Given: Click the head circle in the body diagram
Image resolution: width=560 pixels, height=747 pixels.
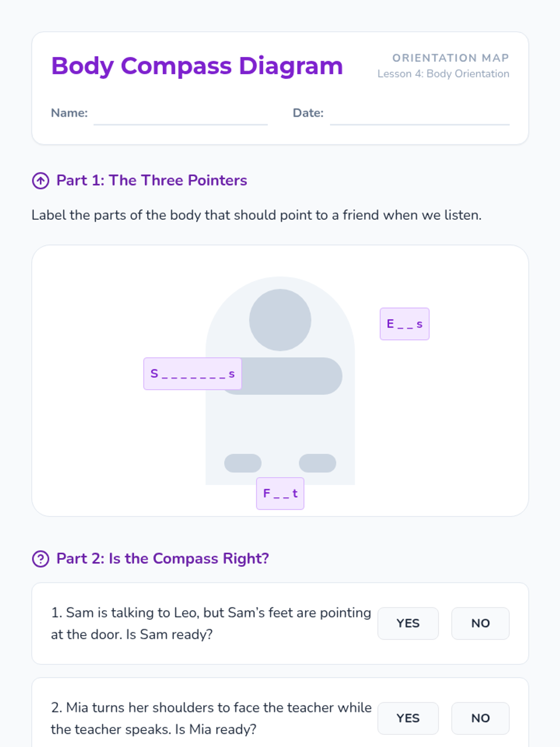Looking at the screenshot, I should tap(280, 320).
